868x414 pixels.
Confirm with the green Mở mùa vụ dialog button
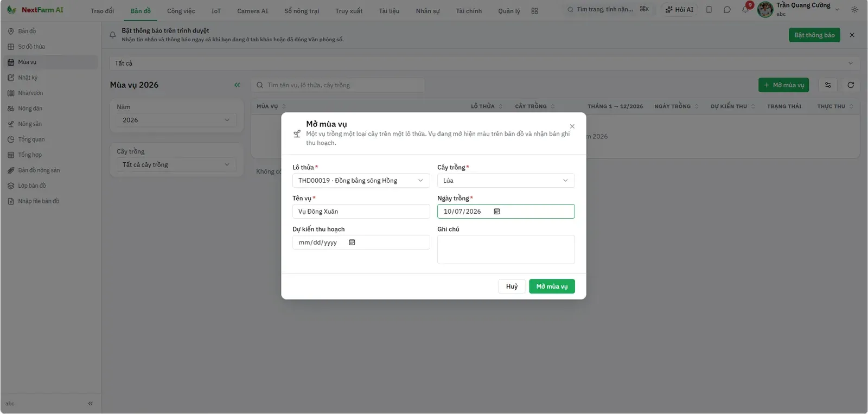tap(552, 286)
